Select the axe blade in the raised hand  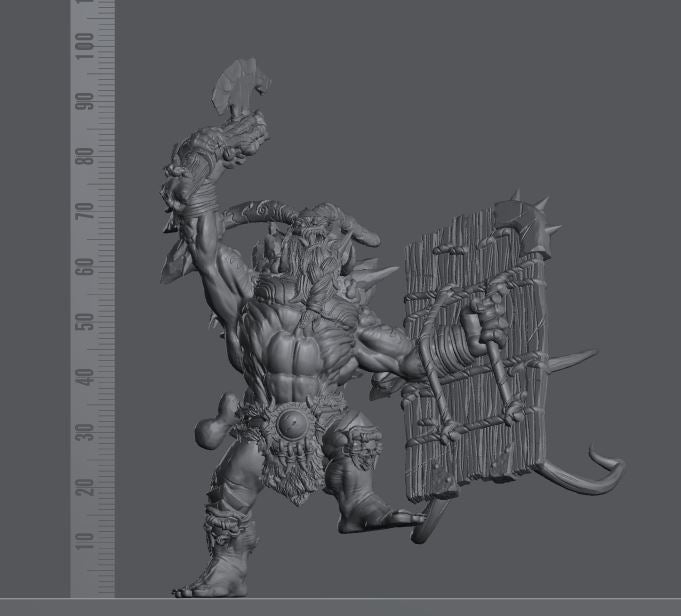point(236,86)
